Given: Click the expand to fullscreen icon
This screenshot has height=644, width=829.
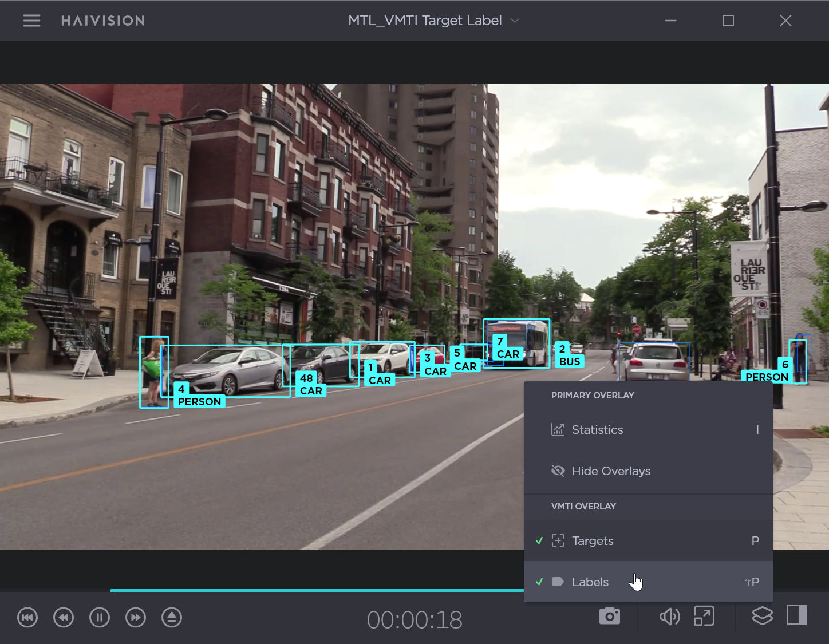Looking at the screenshot, I should pyautogui.click(x=704, y=617).
